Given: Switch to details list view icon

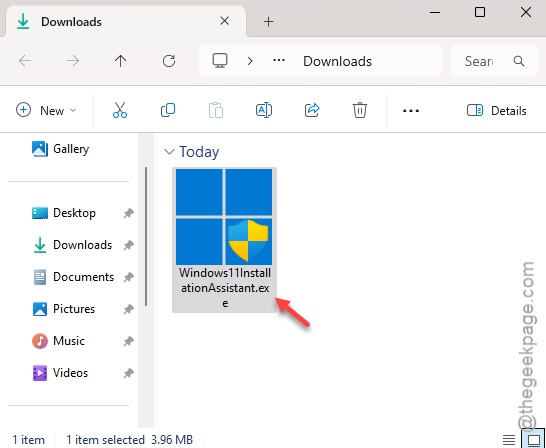Looking at the screenshot, I should (x=509, y=440).
